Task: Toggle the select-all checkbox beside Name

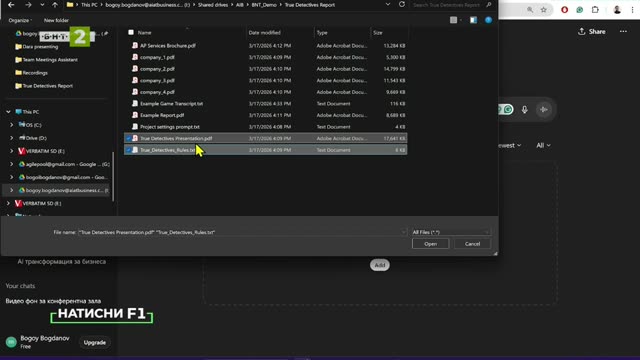Action: click(131, 32)
